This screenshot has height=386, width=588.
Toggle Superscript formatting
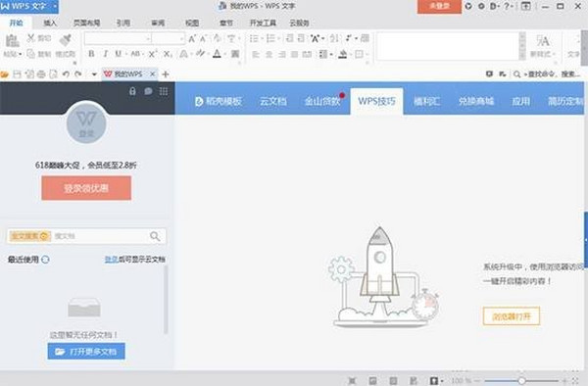pos(153,54)
